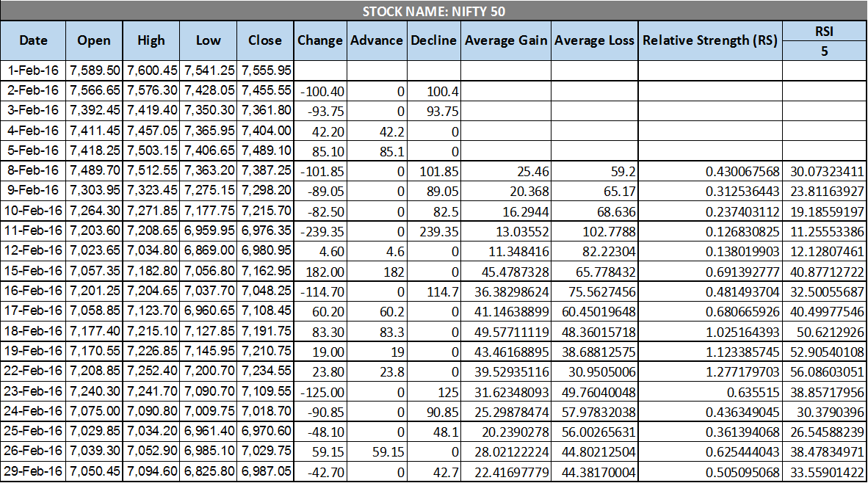
Task: Select RS value 0.138019903
Action: pos(710,251)
